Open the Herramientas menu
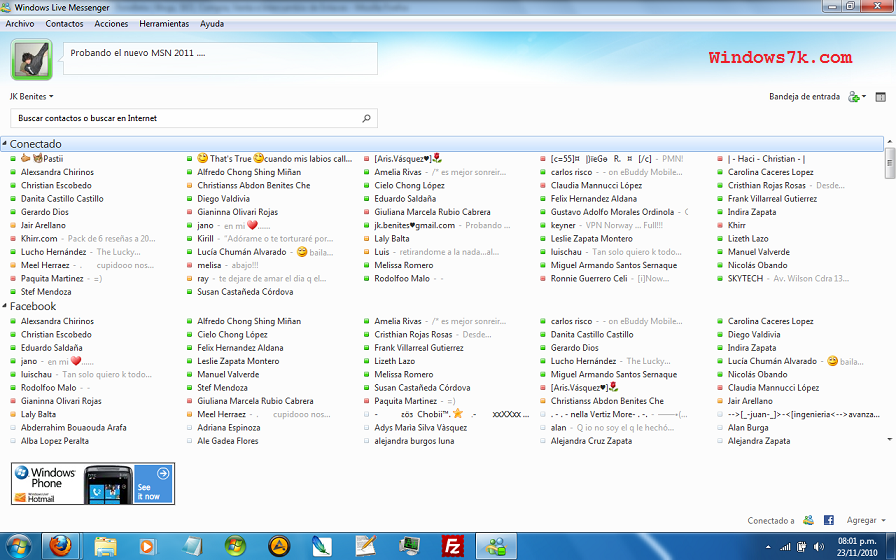The height and width of the screenshot is (560, 896). pyautogui.click(x=164, y=24)
